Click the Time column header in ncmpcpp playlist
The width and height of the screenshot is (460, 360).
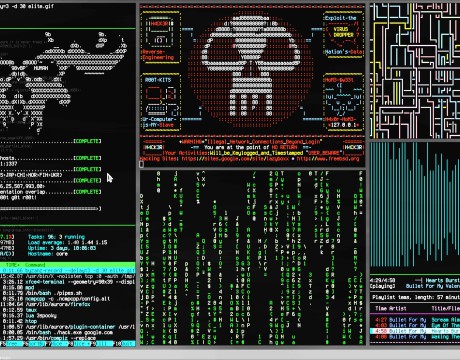coord(380,309)
